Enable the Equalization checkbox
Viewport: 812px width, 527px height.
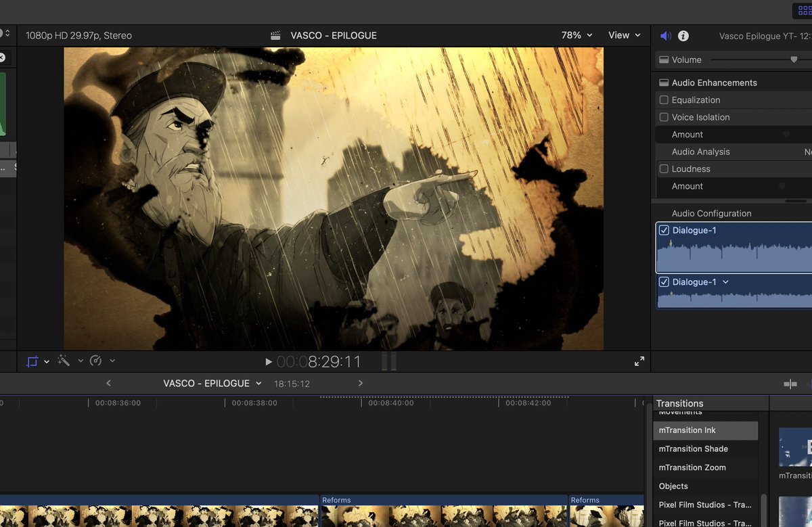tap(664, 99)
